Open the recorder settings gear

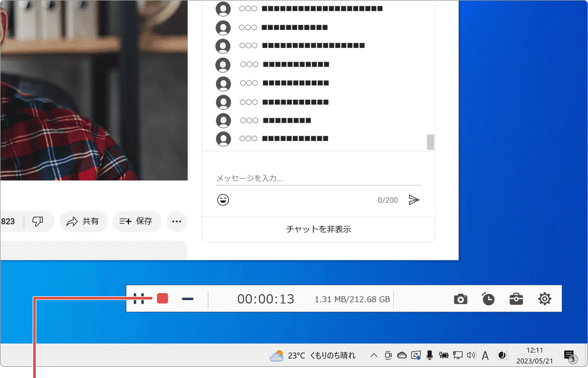(545, 299)
